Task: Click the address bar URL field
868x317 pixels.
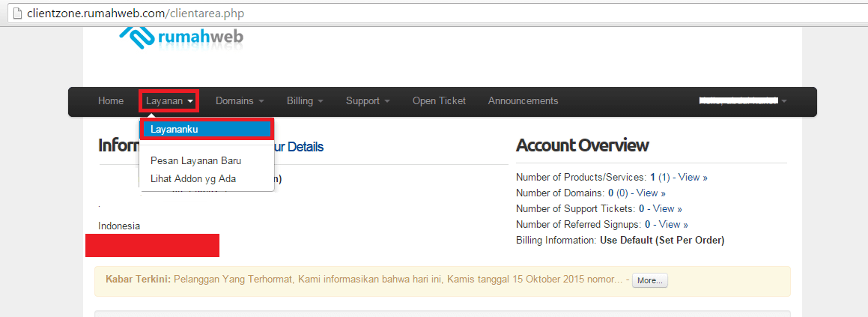Action: 437,13
